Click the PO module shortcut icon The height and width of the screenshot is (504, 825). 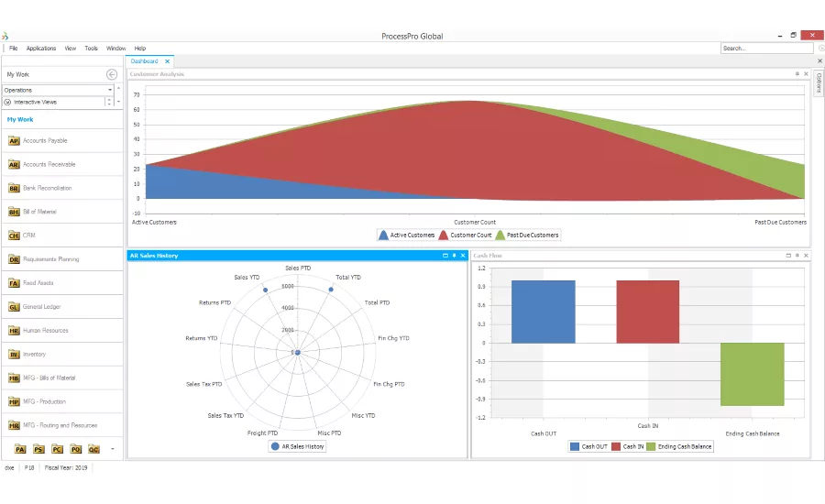(76, 449)
